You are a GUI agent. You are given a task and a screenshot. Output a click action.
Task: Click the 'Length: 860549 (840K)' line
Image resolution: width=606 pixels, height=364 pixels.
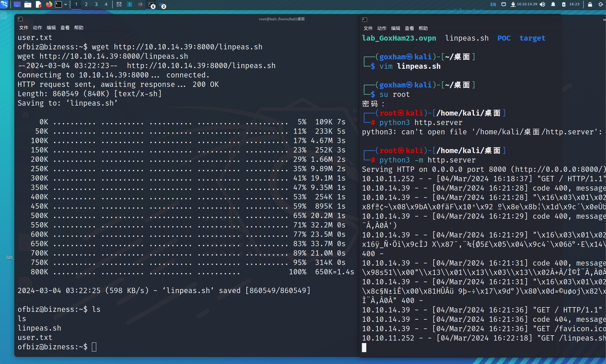pos(90,94)
